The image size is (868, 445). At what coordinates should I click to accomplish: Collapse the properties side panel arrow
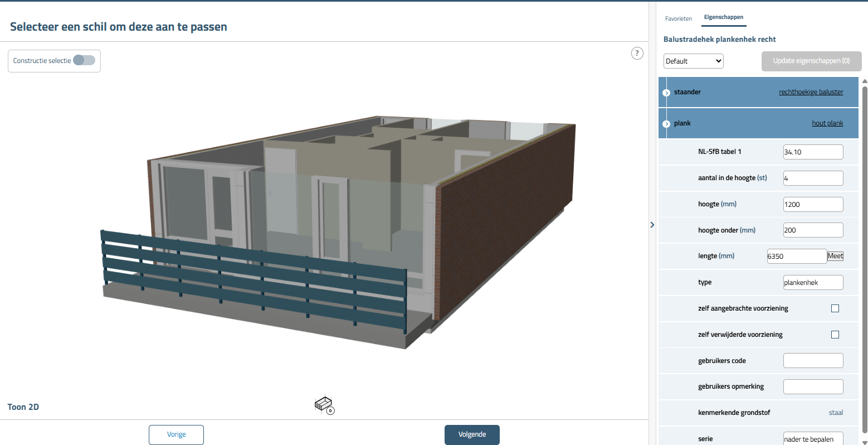point(652,225)
